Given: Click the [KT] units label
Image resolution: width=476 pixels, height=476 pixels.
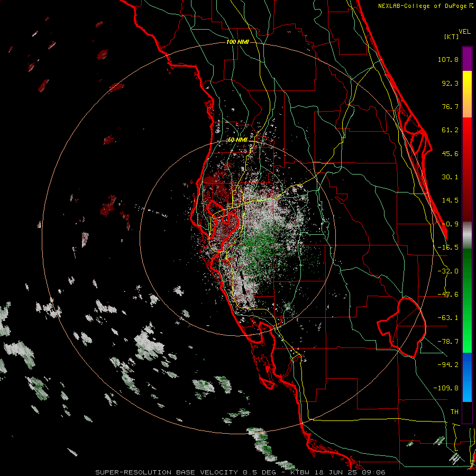Looking at the screenshot, I should pos(452,36).
